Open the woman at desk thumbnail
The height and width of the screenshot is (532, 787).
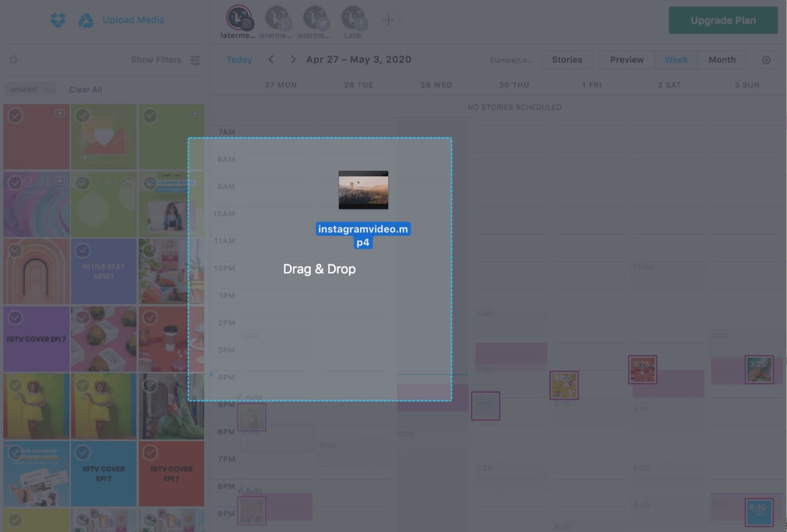[171, 205]
